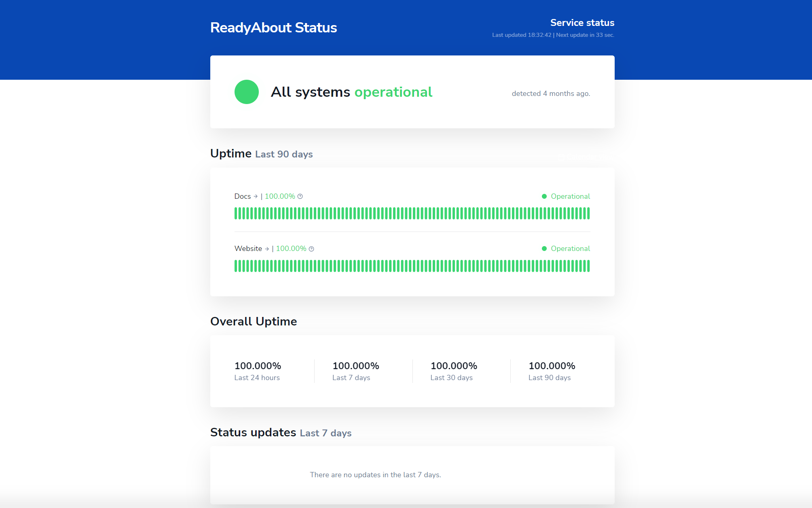Click the Website 100.00% uptime value
The width and height of the screenshot is (812, 508).
[x=291, y=249]
